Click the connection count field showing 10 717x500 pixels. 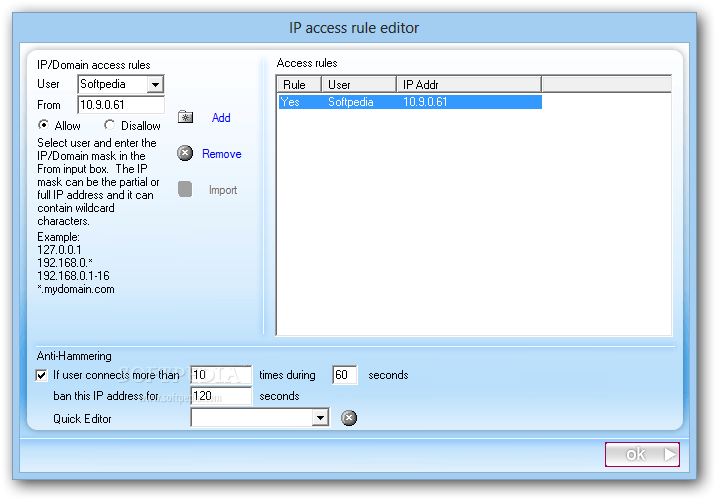(221, 375)
